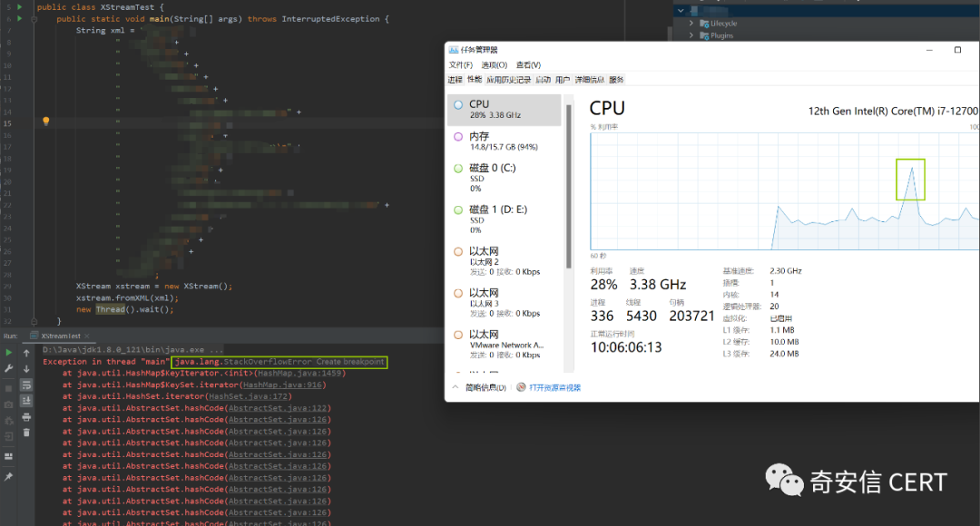Viewport: 980px width, 526px height.
Task: Select the VMware Network 以太网 adapter
Action: click(x=505, y=345)
